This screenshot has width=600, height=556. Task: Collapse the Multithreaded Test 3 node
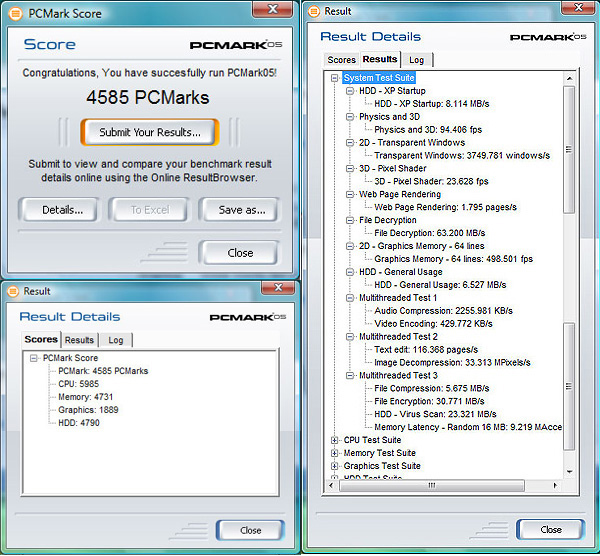350,375
